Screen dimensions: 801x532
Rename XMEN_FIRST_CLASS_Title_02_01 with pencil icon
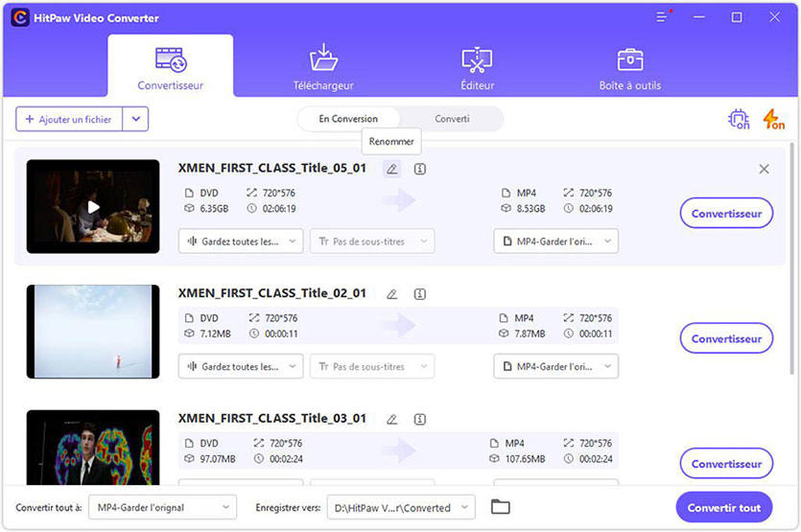point(391,294)
